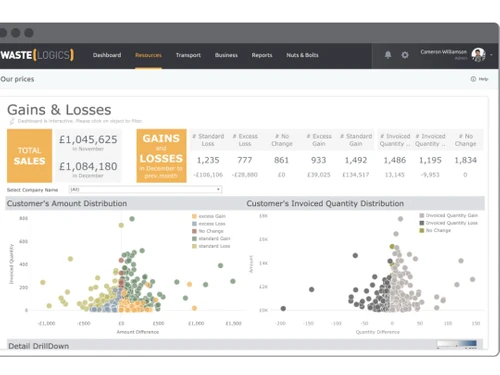This screenshot has height=375, width=500.
Task: Click the -£106,106 loss amount
Action: 208,175
